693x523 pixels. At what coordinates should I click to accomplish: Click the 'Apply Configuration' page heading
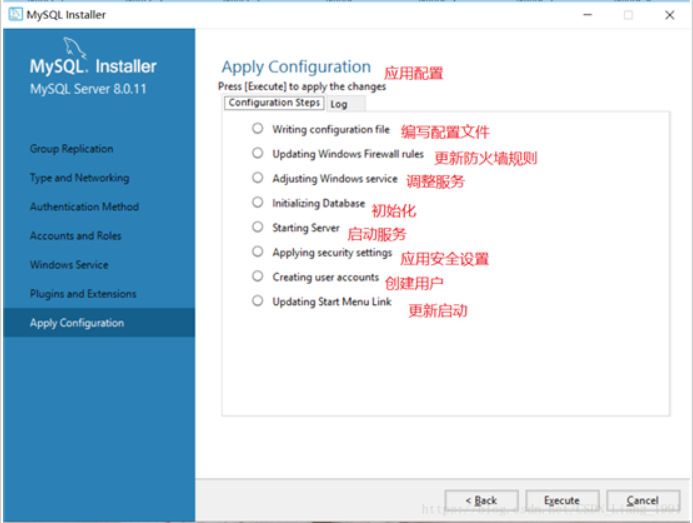(296, 67)
